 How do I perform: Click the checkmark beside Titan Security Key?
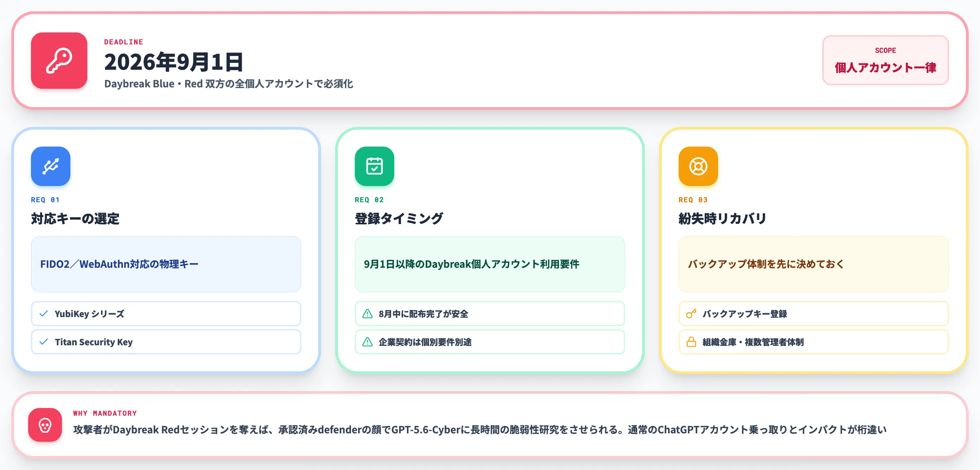pyautogui.click(x=44, y=342)
